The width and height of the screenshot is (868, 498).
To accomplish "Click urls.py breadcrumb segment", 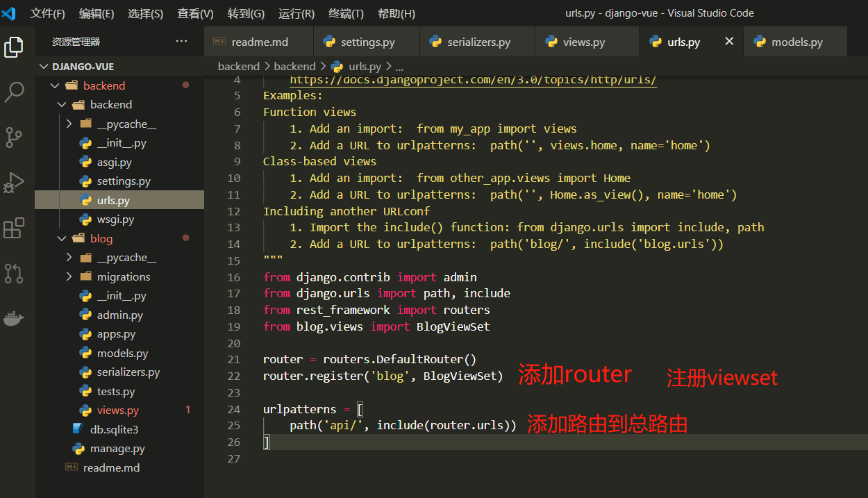I will point(365,67).
